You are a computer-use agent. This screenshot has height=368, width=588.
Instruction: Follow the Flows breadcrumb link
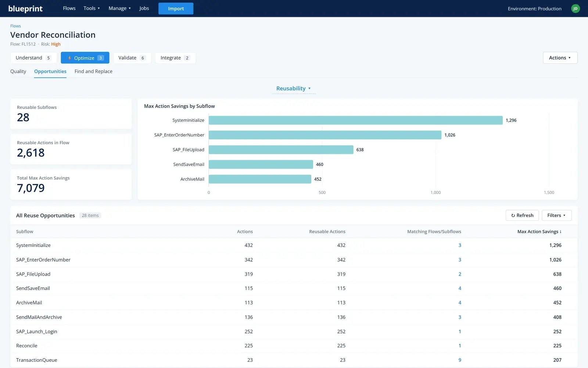15,26
